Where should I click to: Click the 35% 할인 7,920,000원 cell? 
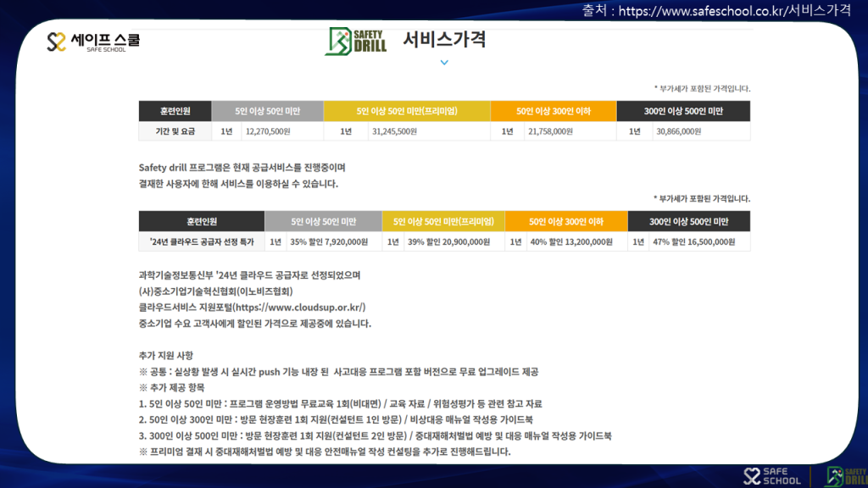coord(334,241)
